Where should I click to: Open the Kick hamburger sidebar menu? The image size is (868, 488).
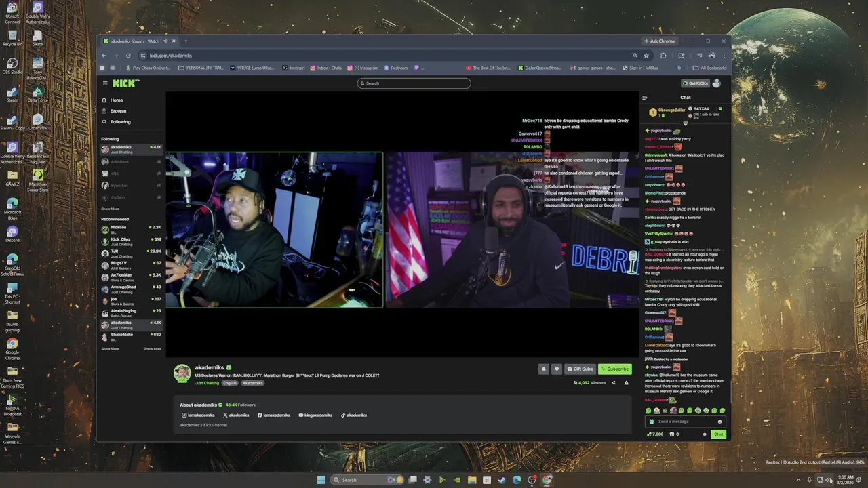tap(105, 83)
